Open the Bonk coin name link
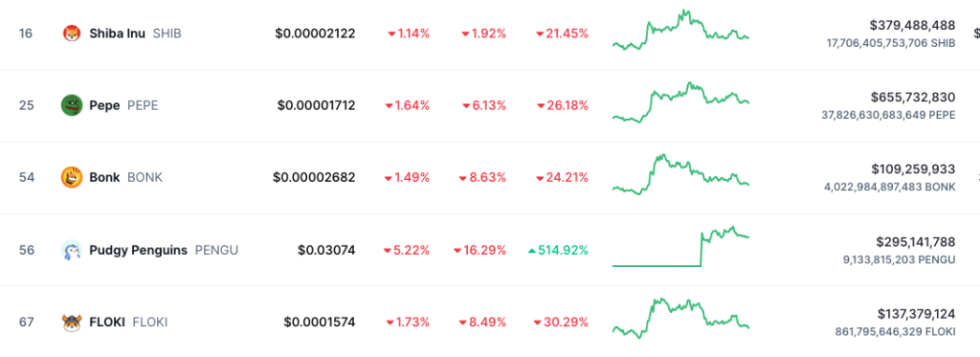Screen dimensions: 980x357 click(104, 178)
